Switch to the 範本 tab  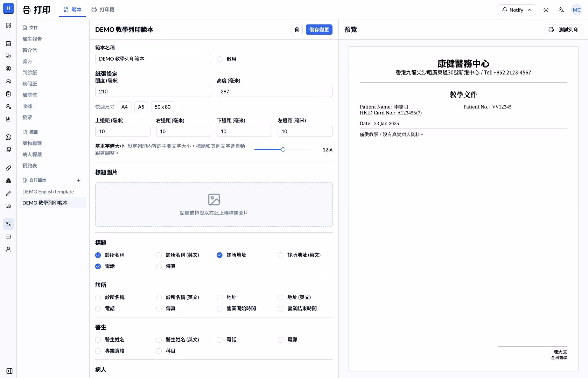coord(72,10)
